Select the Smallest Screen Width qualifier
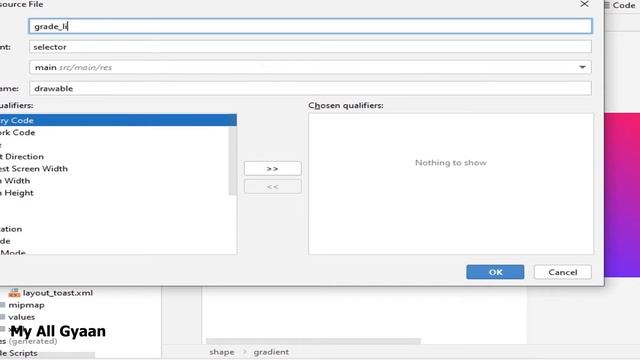 [114, 169]
